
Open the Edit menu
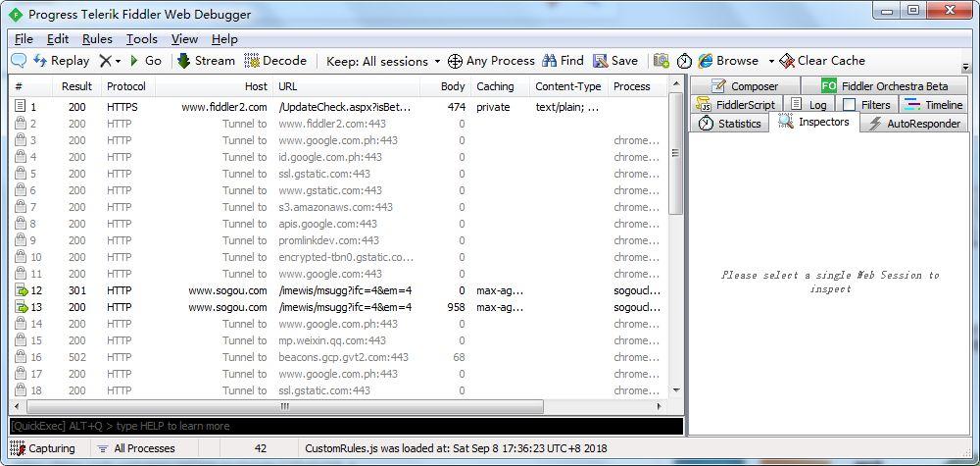tap(58, 39)
